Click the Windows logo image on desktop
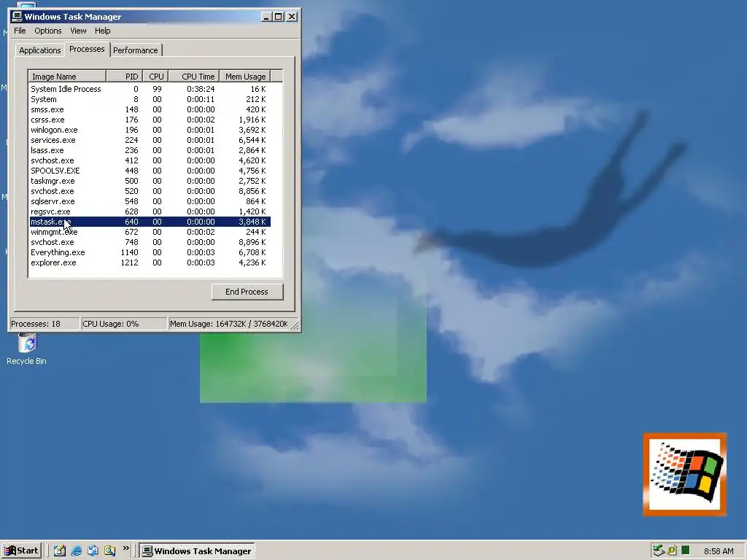The height and width of the screenshot is (560, 747). pos(684,474)
